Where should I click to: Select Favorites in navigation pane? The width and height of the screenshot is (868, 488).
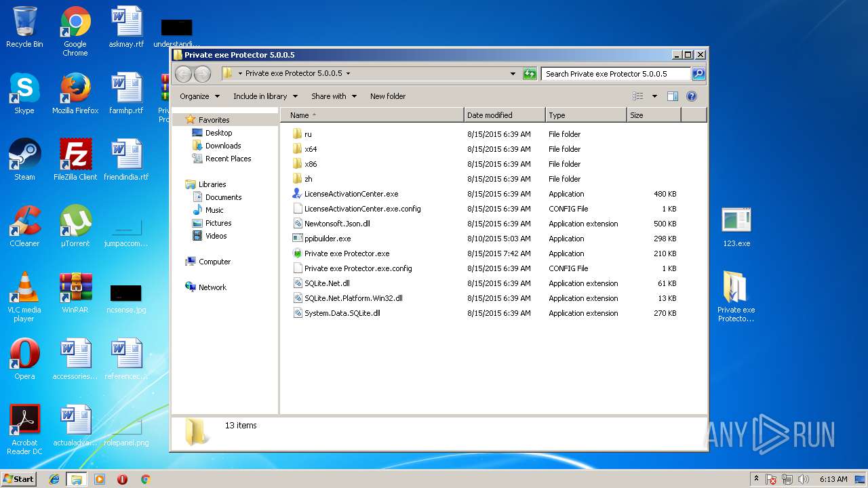click(214, 120)
